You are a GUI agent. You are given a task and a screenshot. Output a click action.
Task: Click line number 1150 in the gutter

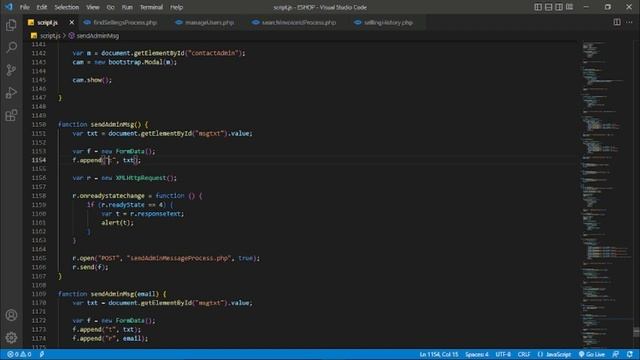click(39, 124)
